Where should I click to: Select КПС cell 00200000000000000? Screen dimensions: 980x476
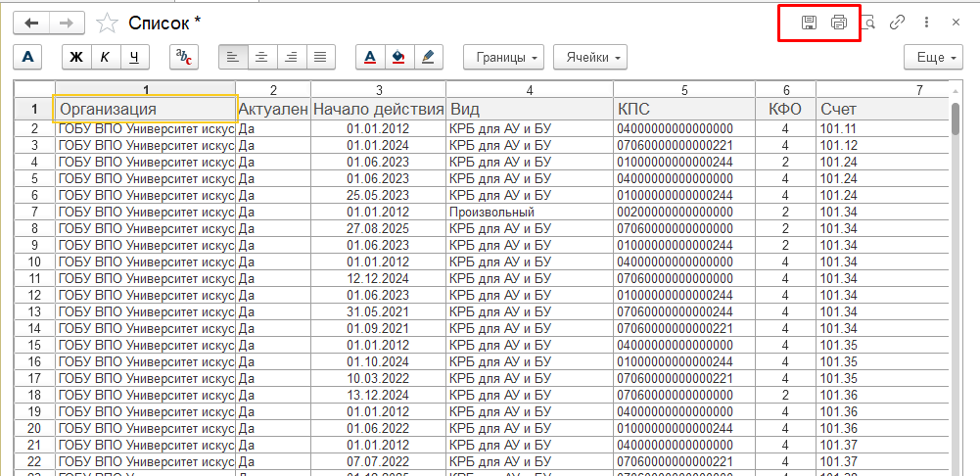click(683, 212)
